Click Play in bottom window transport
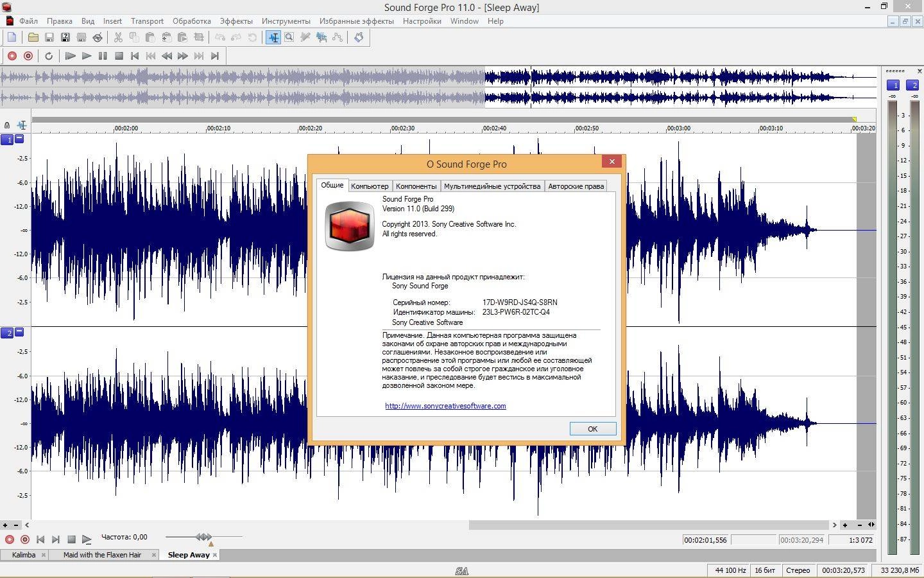This screenshot has height=578, width=924. pos(87,539)
